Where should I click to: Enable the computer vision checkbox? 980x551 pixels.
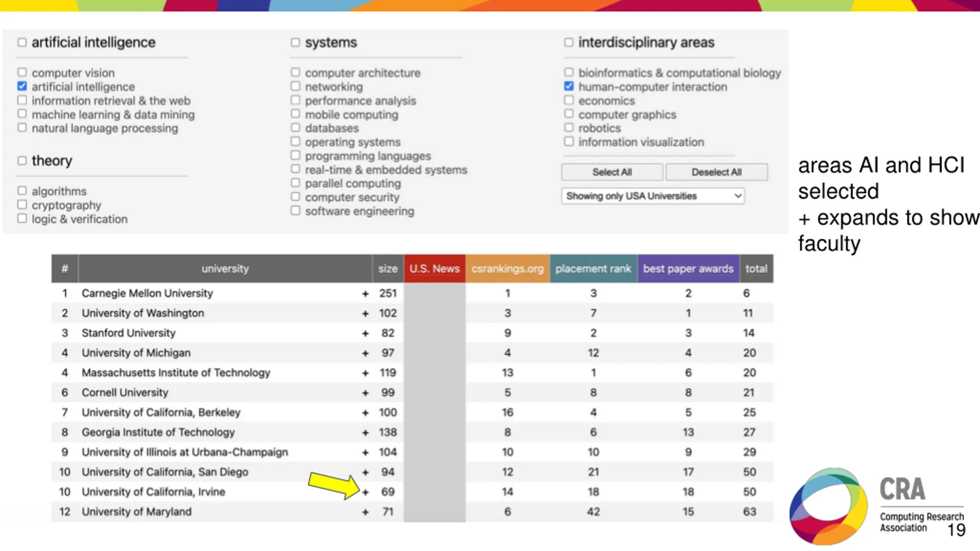click(x=22, y=72)
